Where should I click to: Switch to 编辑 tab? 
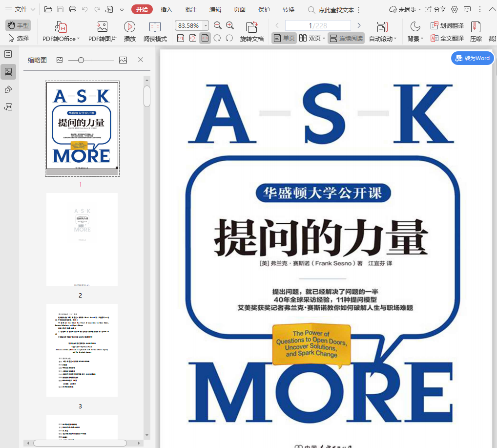click(215, 9)
